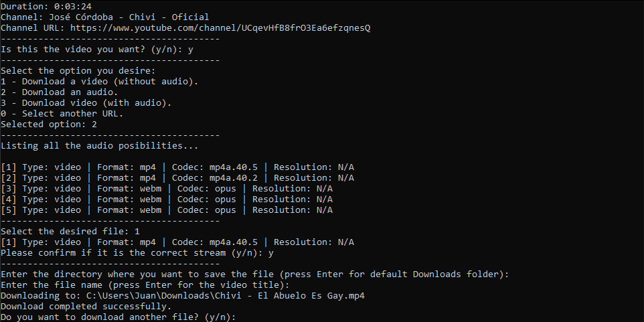The width and height of the screenshot is (644, 322).
Task: Select option 1 Download a video without audio
Action: pos(99,81)
